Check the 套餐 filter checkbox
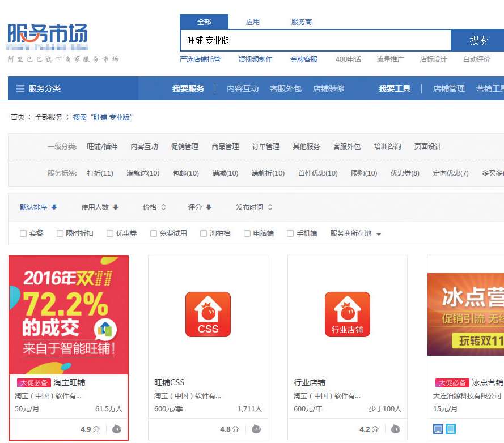Screen dimensions: 504x443 click(23, 233)
